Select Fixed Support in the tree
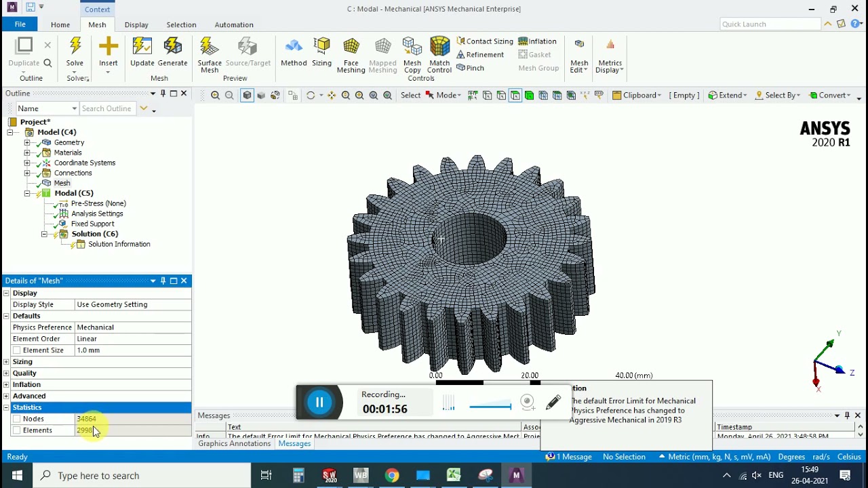 pyautogui.click(x=92, y=224)
